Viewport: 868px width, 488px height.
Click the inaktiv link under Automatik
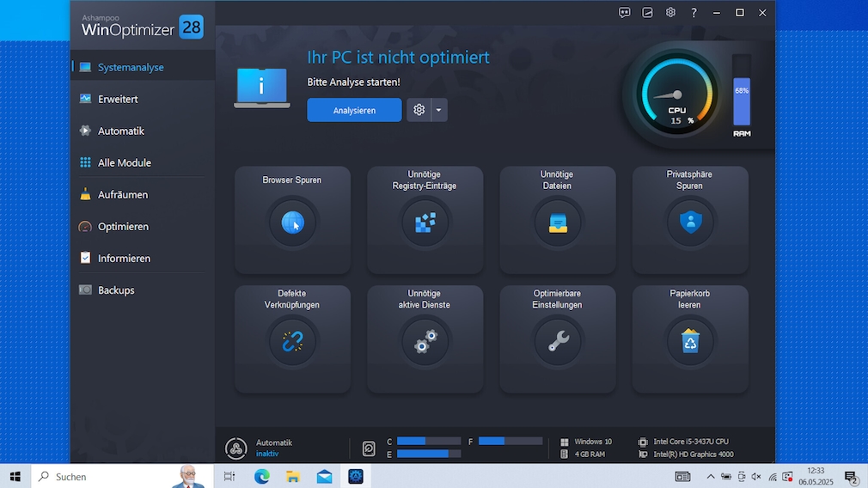pyautogui.click(x=267, y=454)
